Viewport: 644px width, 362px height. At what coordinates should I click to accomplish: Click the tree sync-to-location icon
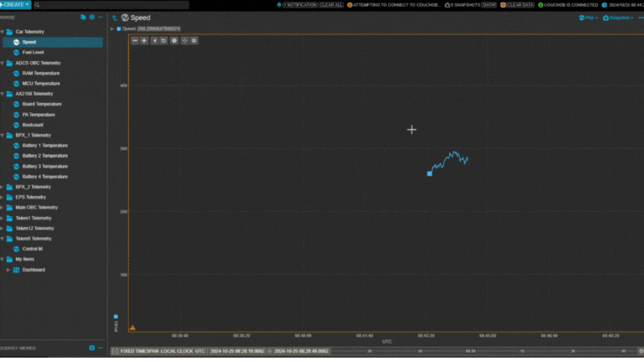(83, 18)
